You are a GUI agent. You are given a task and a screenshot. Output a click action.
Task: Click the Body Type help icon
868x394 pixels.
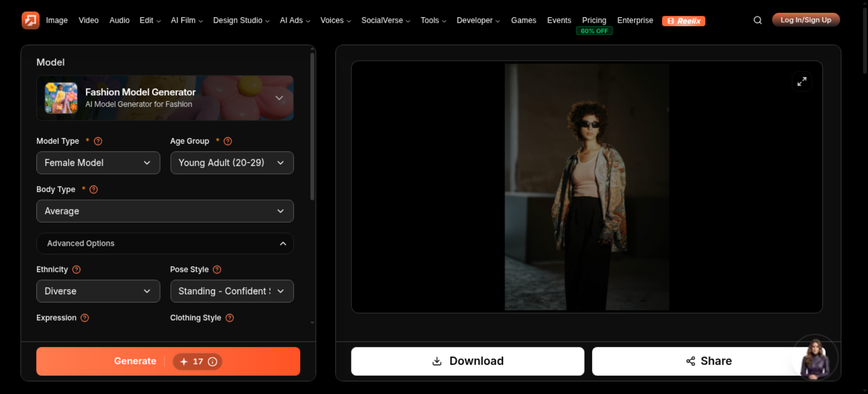tap(93, 190)
